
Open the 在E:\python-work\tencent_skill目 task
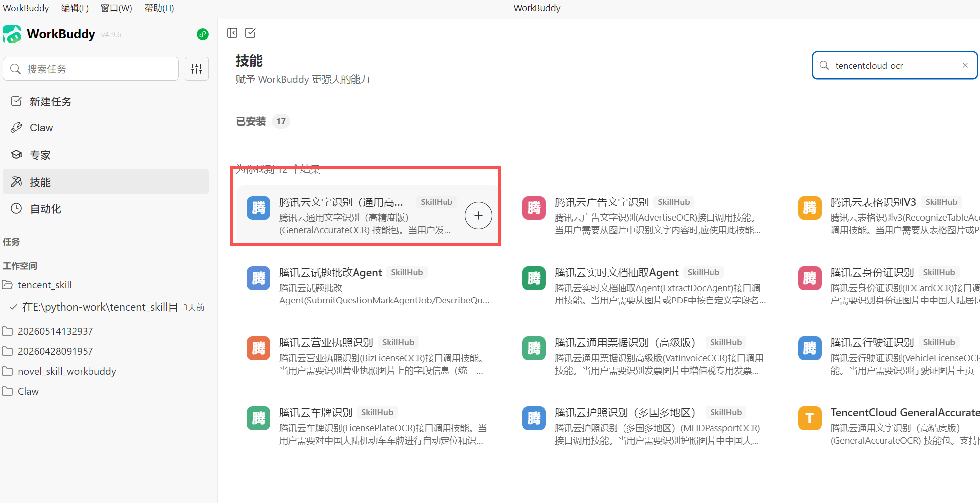(x=99, y=307)
